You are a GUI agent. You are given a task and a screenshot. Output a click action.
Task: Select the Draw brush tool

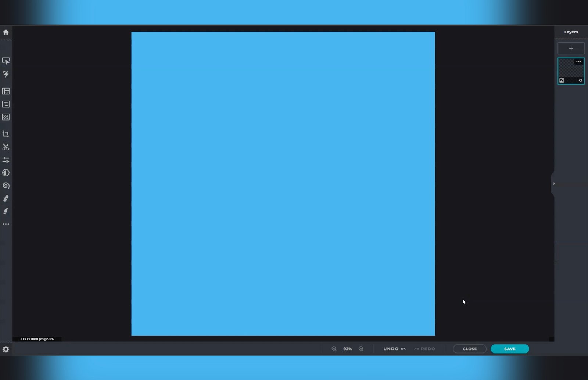click(6, 211)
